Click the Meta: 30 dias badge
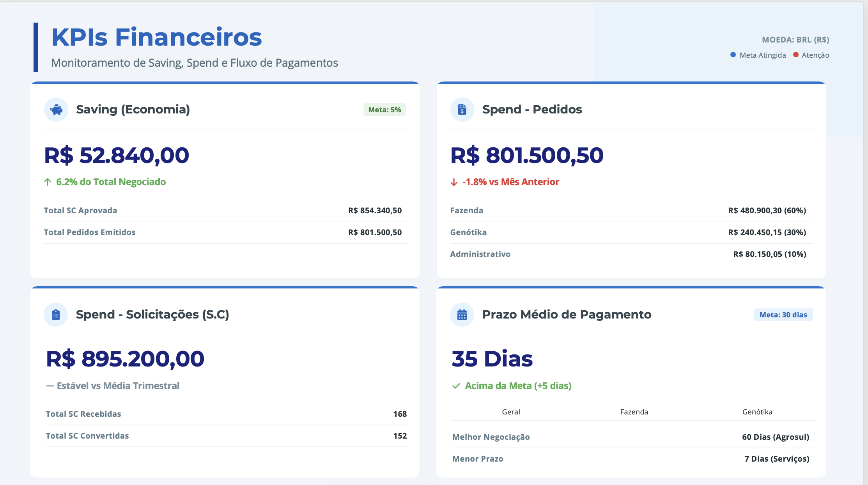The height and width of the screenshot is (485, 868). (783, 315)
